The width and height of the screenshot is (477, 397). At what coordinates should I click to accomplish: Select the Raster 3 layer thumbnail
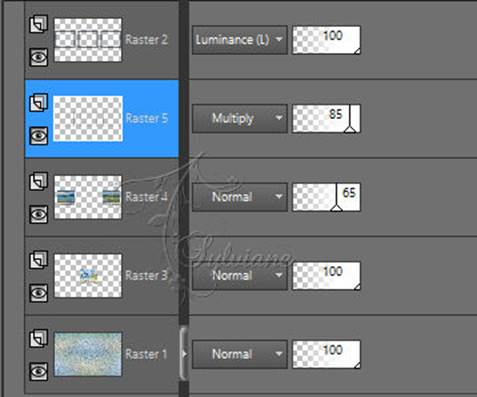coord(88,276)
